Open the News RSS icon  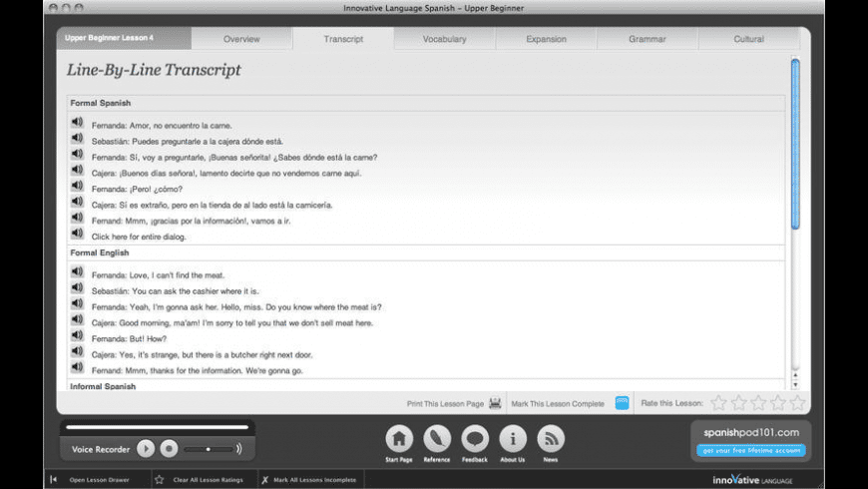click(x=551, y=439)
